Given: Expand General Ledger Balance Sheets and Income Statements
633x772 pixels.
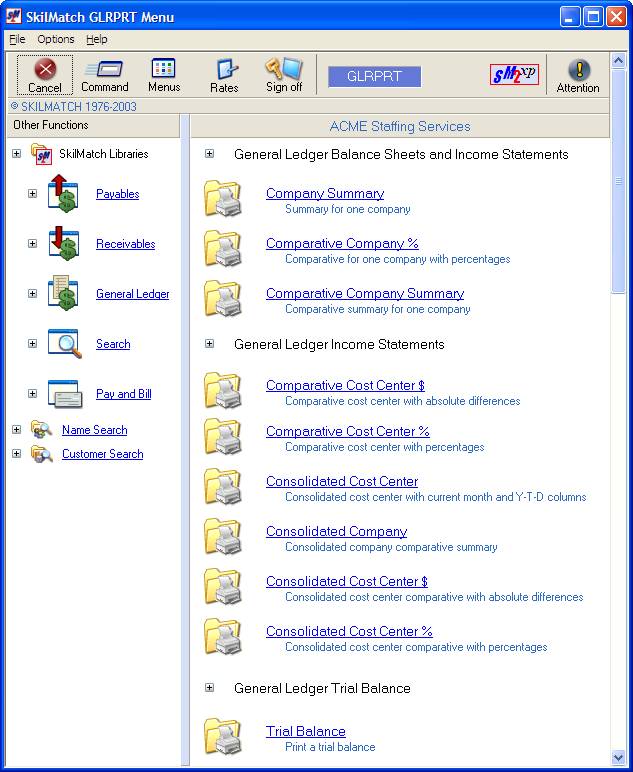Looking at the screenshot, I should pyautogui.click(x=210, y=154).
